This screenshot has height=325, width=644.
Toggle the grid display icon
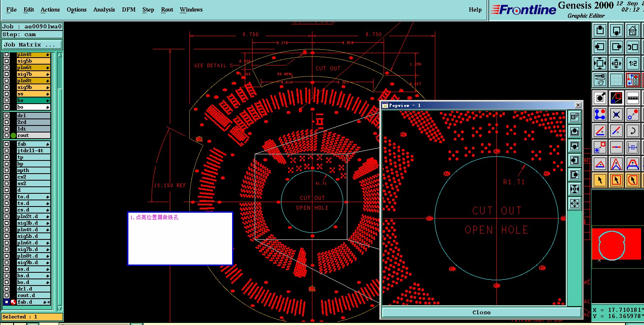click(x=616, y=80)
